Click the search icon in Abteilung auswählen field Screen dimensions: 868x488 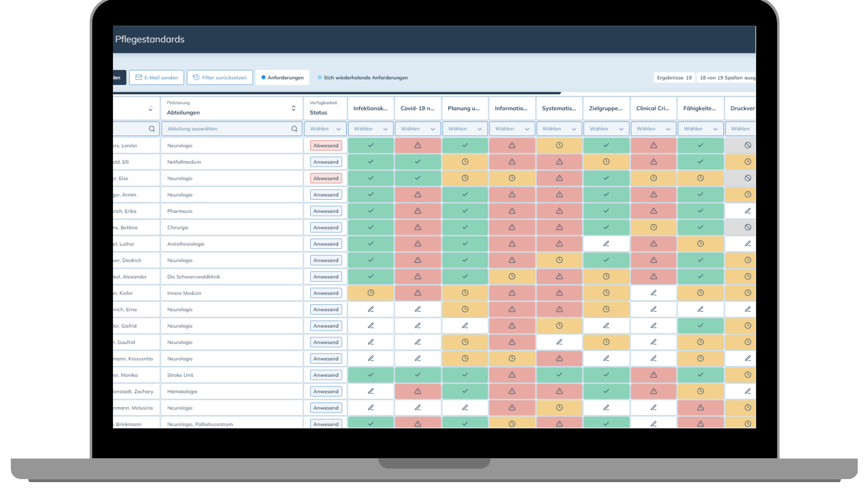(x=294, y=129)
